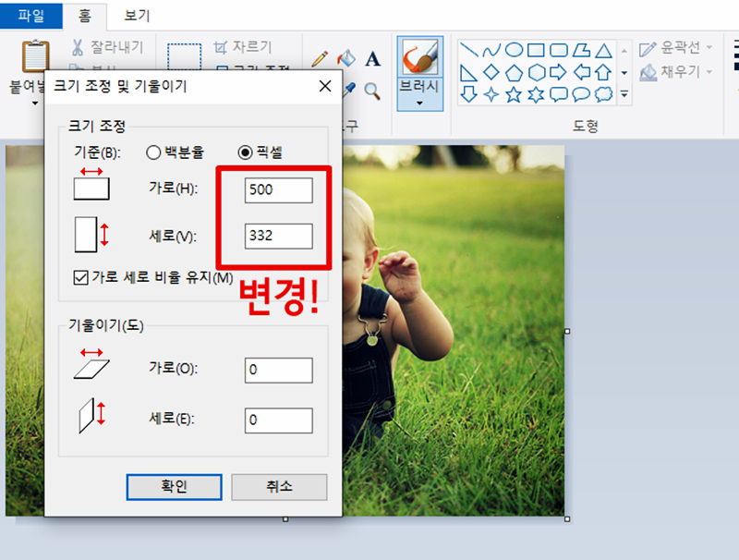Click the 취소 button
The width and height of the screenshot is (739, 560).
click(x=279, y=487)
